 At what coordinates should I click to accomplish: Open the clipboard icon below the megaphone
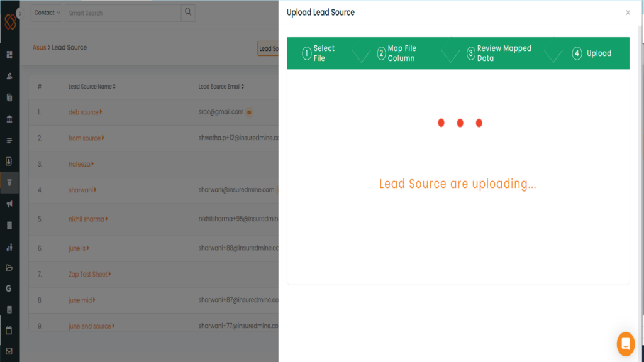click(9, 226)
